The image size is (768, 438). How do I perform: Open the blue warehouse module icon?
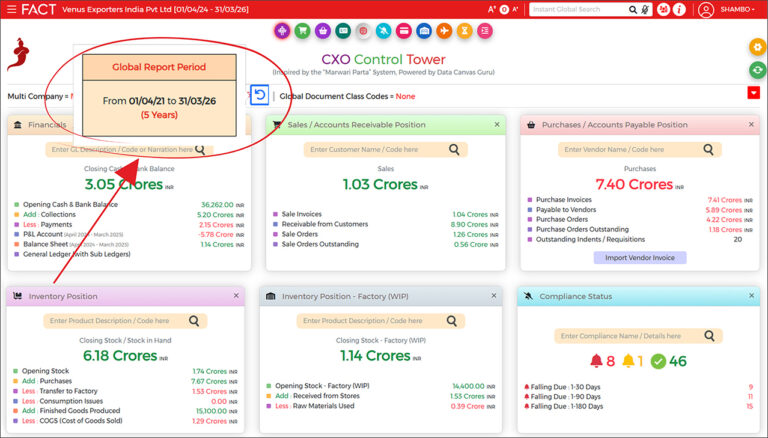coord(424,31)
